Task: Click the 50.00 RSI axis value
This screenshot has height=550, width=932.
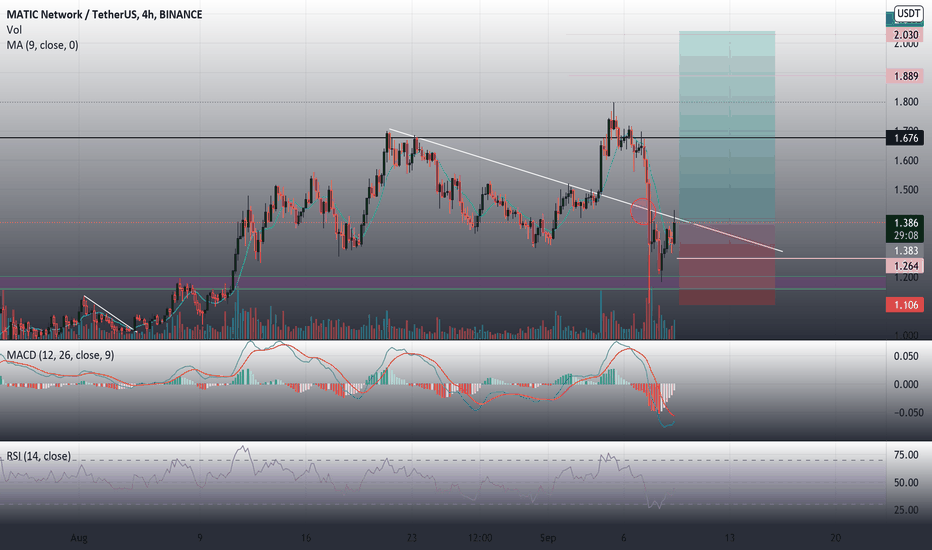Action: [906, 483]
